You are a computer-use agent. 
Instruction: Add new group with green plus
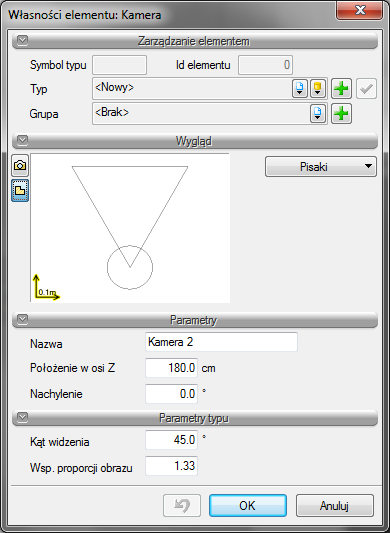341,114
